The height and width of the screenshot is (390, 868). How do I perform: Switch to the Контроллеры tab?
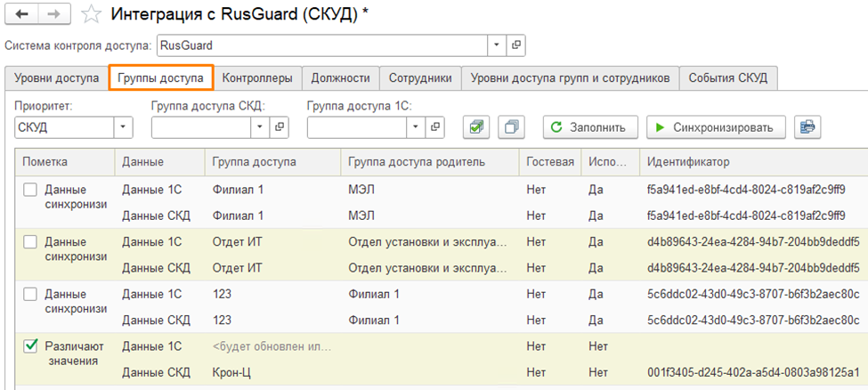257,78
